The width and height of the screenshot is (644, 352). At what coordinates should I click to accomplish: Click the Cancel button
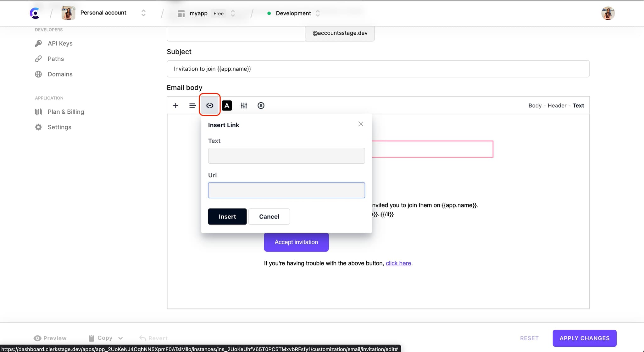269,217
